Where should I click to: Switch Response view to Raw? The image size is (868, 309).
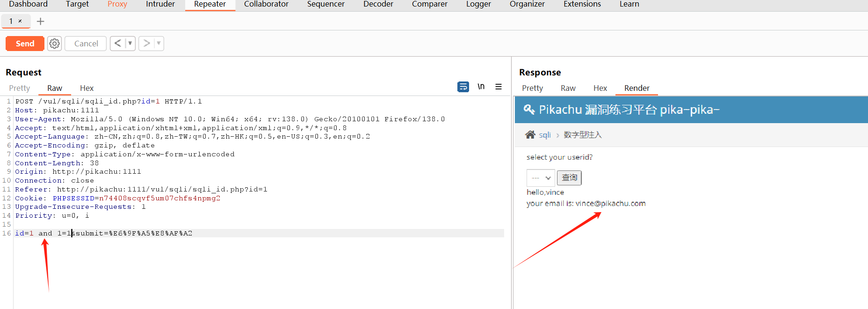pos(568,88)
